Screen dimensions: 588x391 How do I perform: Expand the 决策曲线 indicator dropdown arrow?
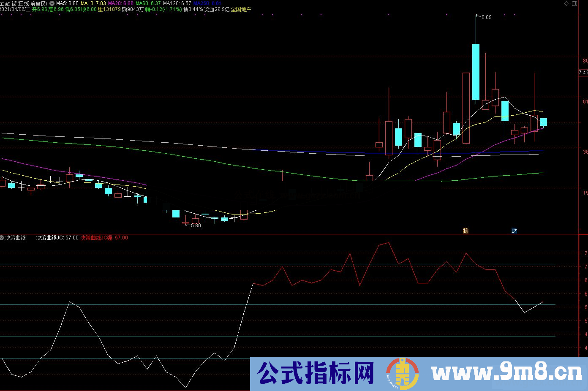(x=2, y=238)
